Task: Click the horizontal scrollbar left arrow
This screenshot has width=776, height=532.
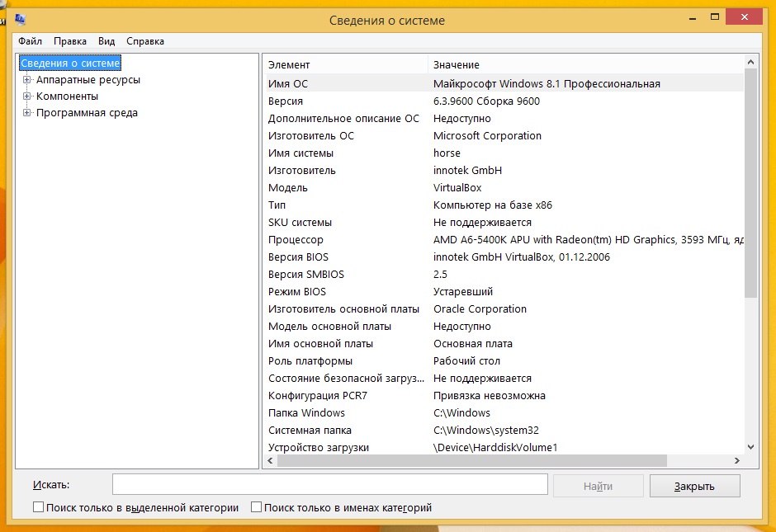Action: [x=269, y=461]
